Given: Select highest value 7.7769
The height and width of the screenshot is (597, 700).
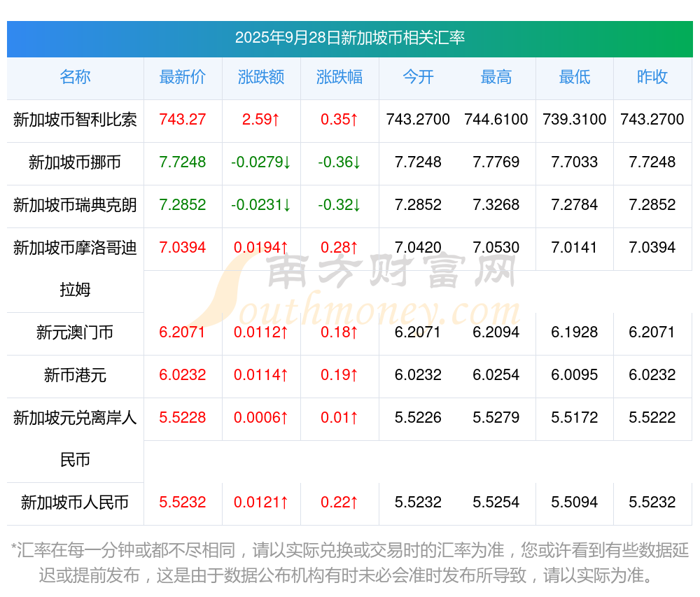Looking at the screenshot, I should [496, 162].
